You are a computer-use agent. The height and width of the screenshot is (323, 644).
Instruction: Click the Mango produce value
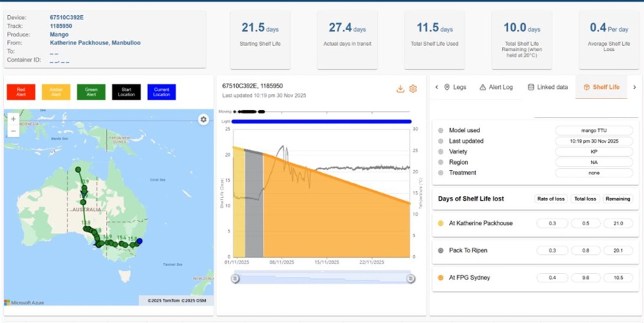[59, 34]
